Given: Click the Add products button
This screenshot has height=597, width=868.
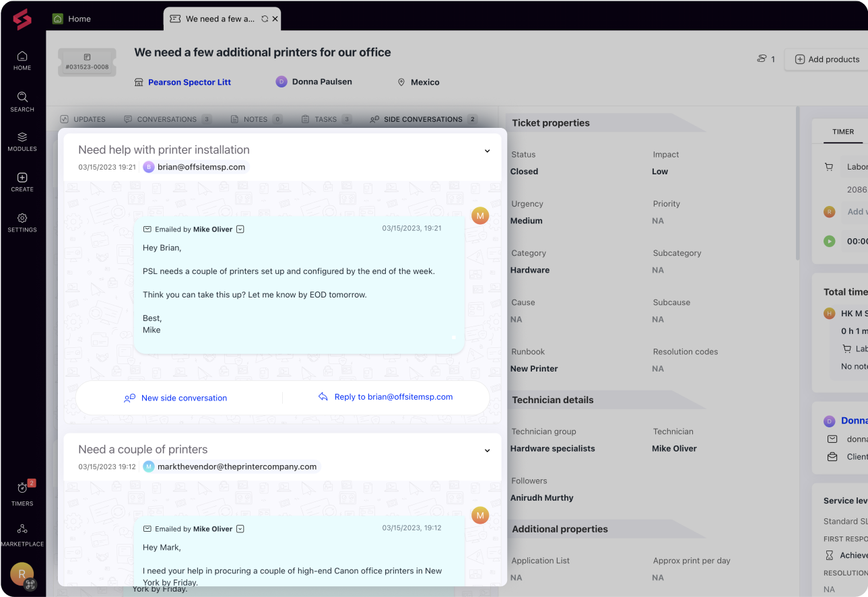Looking at the screenshot, I should click(826, 59).
